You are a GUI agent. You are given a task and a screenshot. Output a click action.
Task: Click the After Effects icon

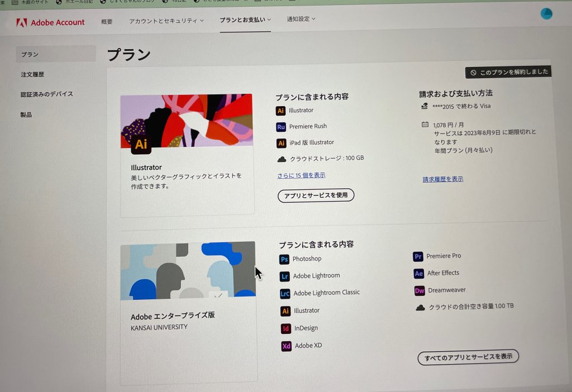419,274
